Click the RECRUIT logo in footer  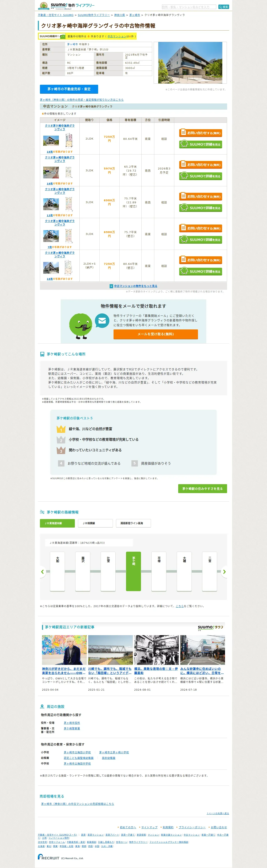tap(49, 857)
